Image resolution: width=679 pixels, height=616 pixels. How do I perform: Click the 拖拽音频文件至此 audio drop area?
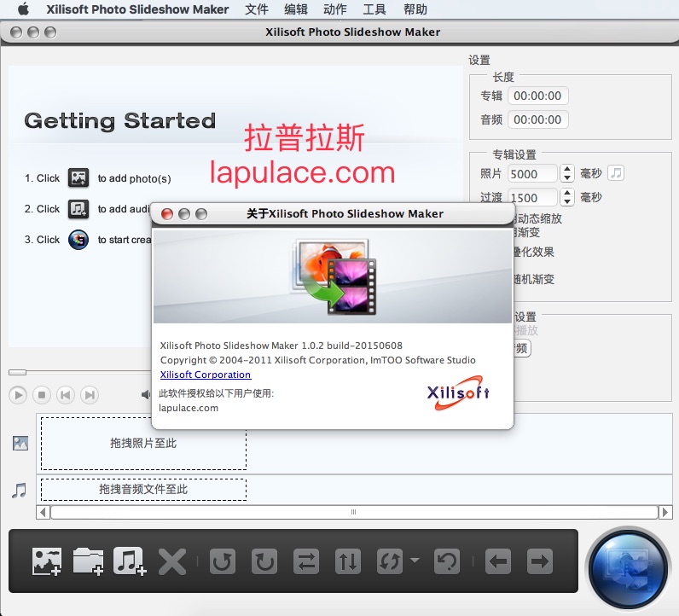click(x=144, y=490)
